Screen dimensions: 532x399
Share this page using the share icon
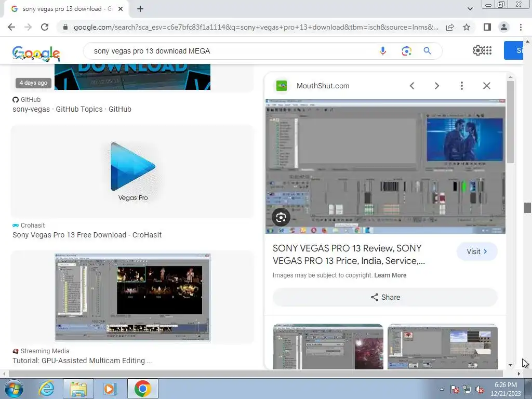click(450, 27)
